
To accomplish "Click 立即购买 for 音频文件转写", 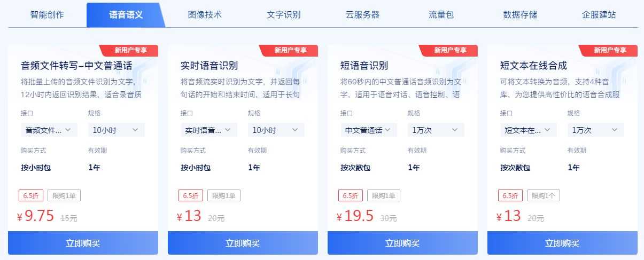I will click(x=83, y=243).
